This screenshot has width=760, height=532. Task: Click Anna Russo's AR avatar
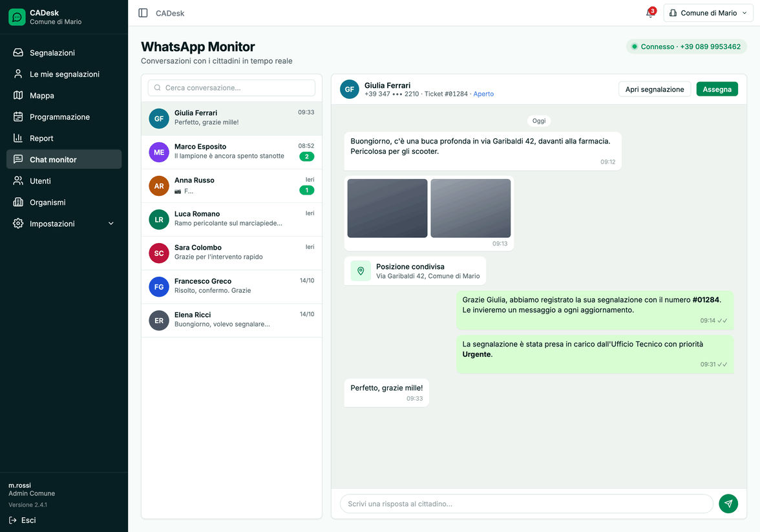[159, 186]
